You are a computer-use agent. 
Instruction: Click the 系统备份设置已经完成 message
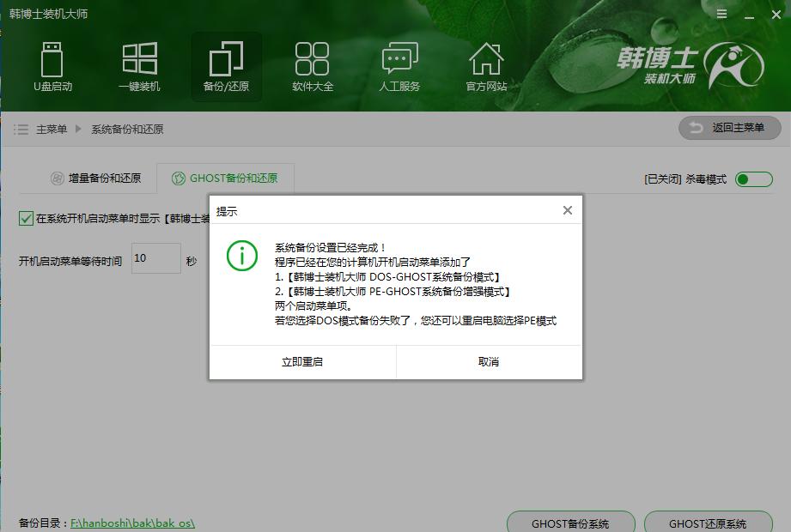click(331, 248)
